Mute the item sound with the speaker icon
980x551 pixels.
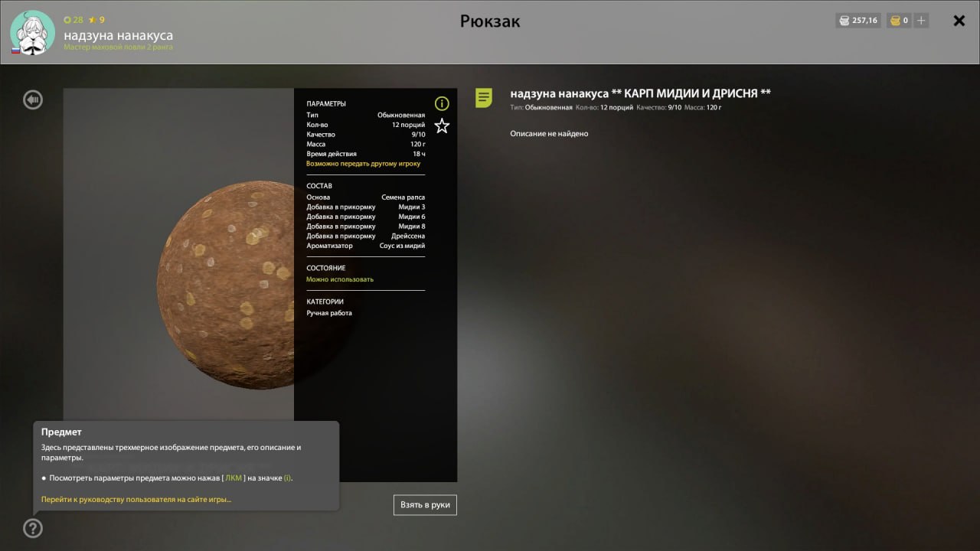pyautogui.click(x=32, y=99)
